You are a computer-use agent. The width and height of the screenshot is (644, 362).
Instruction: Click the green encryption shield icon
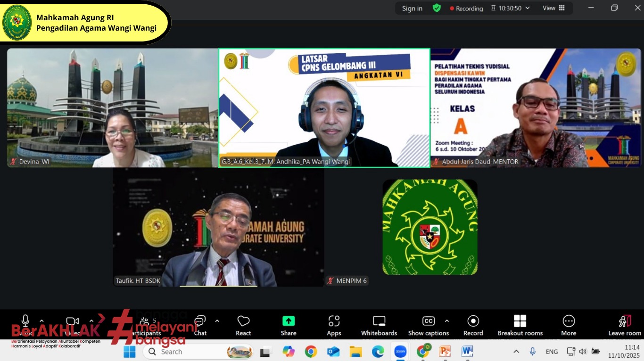click(437, 8)
